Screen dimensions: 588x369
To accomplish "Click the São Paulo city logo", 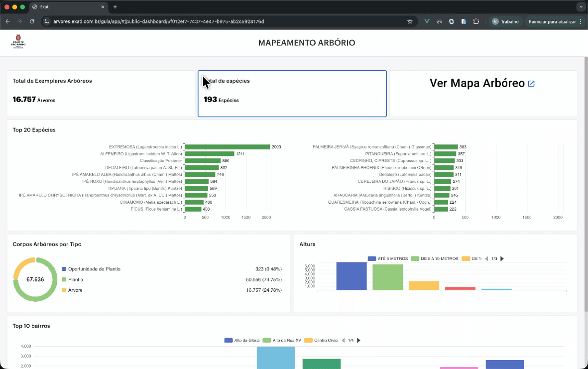I will [x=18, y=41].
